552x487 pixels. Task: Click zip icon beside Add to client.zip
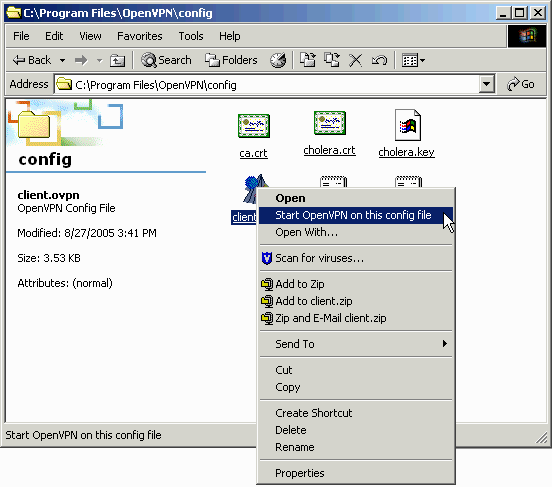point(267,301)
